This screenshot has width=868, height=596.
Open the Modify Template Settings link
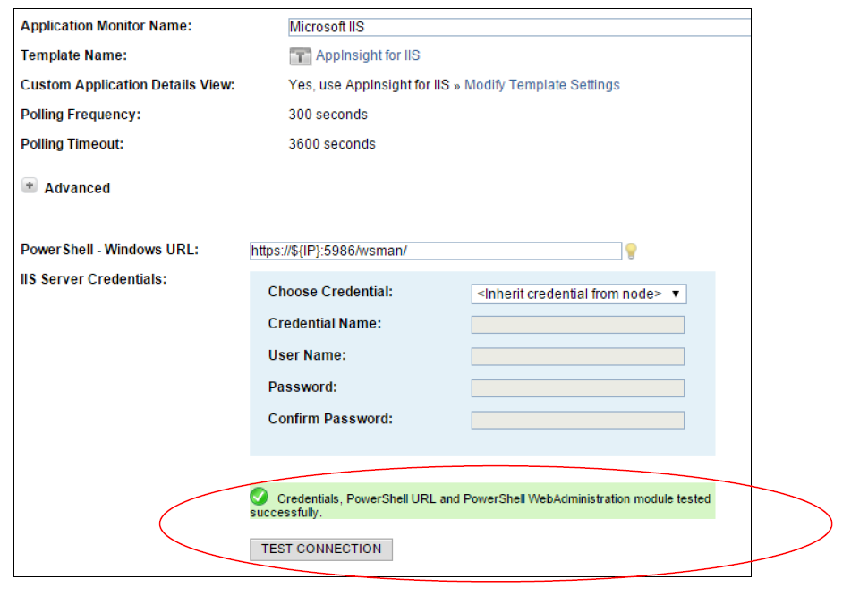[542, 85]
